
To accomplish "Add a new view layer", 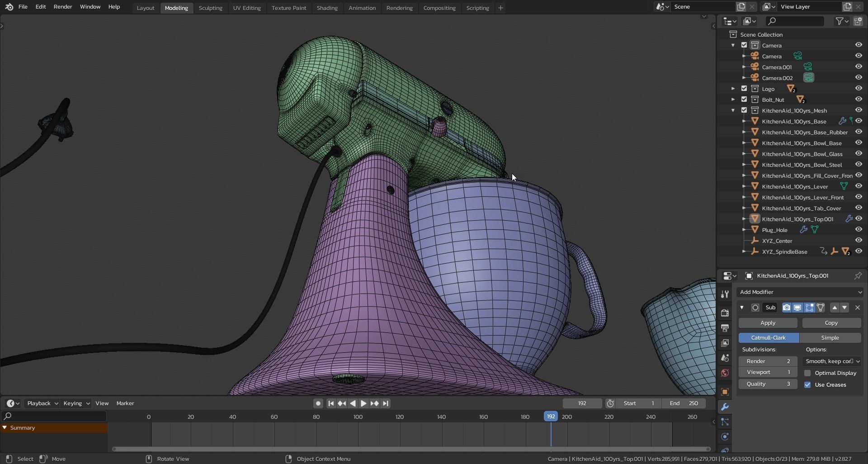I will [x=848, y=7].
